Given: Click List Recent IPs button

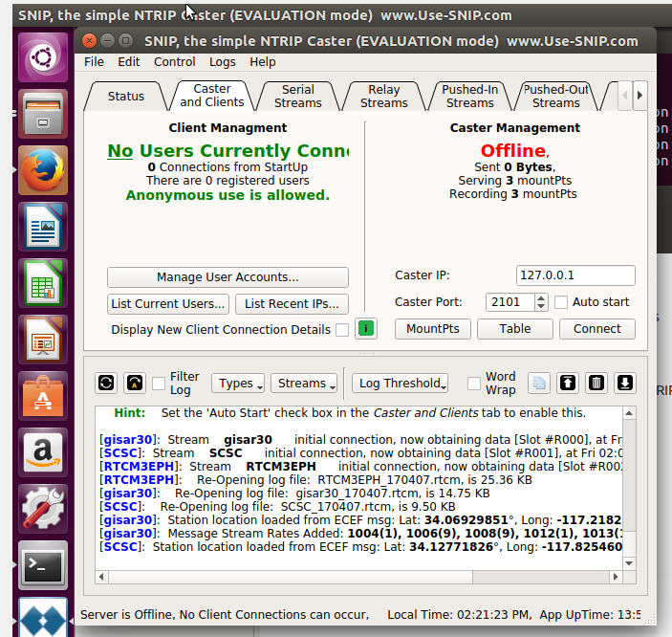Looking at the screenshot, I should point(292,304).
